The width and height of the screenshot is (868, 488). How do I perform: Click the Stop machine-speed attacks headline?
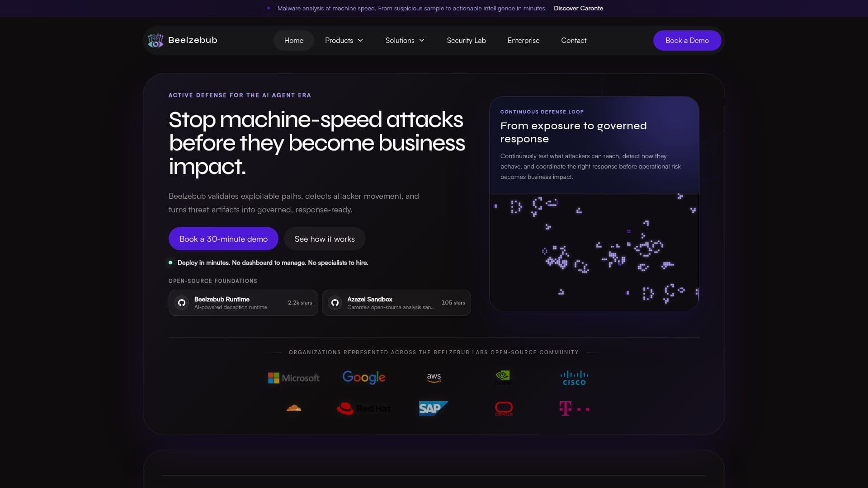[317, 143]
